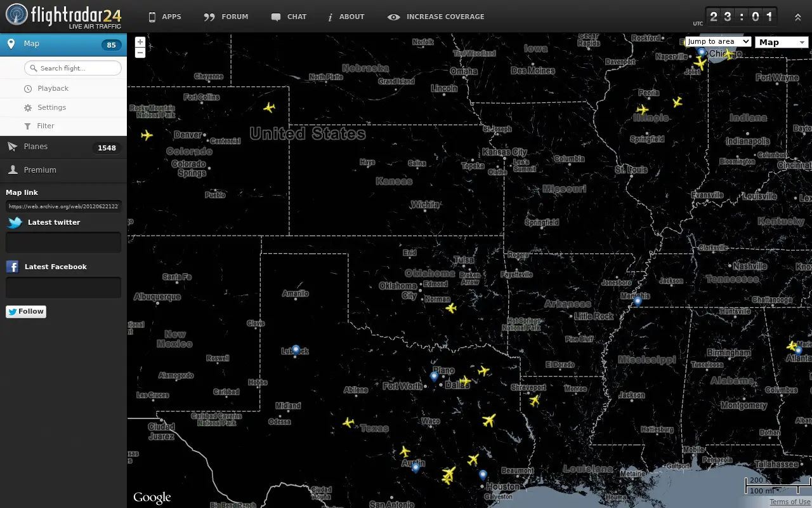Open the Terms of Use link
This screenshot has height=508, width=812.
point(790,502)
